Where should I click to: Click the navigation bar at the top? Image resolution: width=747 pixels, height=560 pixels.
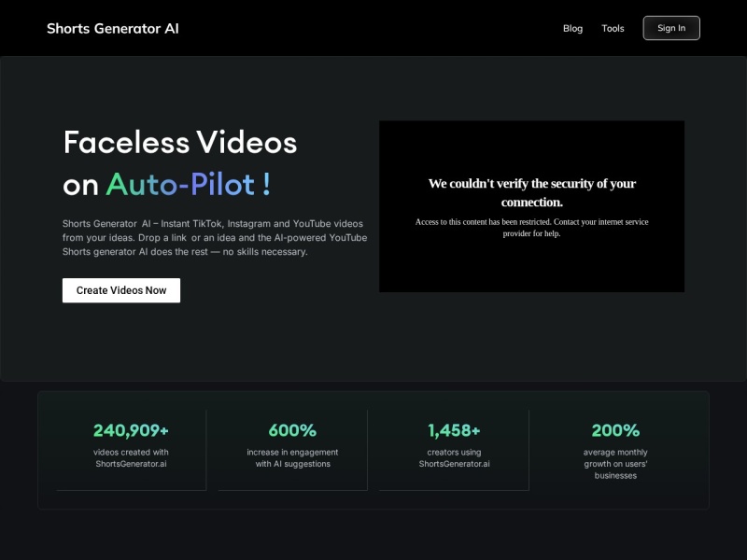click(x=373, y=28)
